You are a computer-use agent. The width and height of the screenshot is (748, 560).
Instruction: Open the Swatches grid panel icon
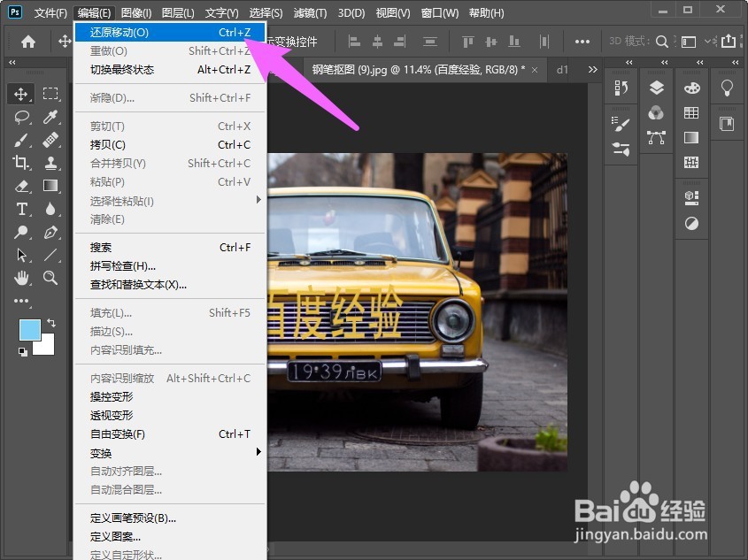(691, 113)
